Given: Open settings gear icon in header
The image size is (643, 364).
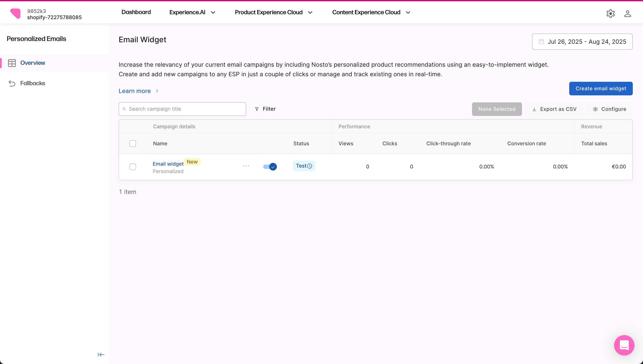Looking at the screenshot, I should (610, 14).
